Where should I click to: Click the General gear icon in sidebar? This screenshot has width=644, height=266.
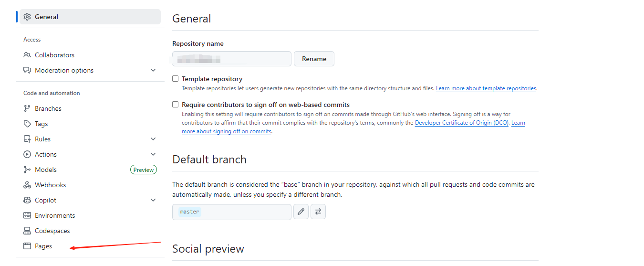(x=27, y=17)
